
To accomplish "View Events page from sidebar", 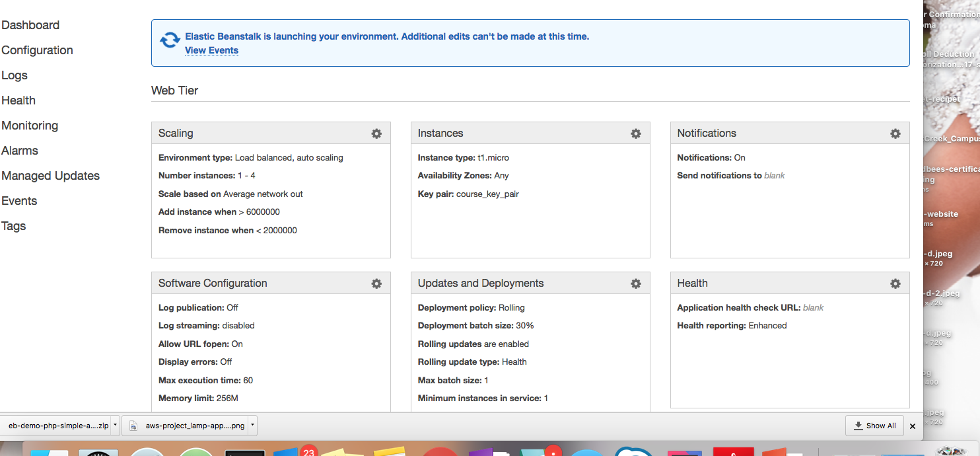I will (x=19, y=201).
